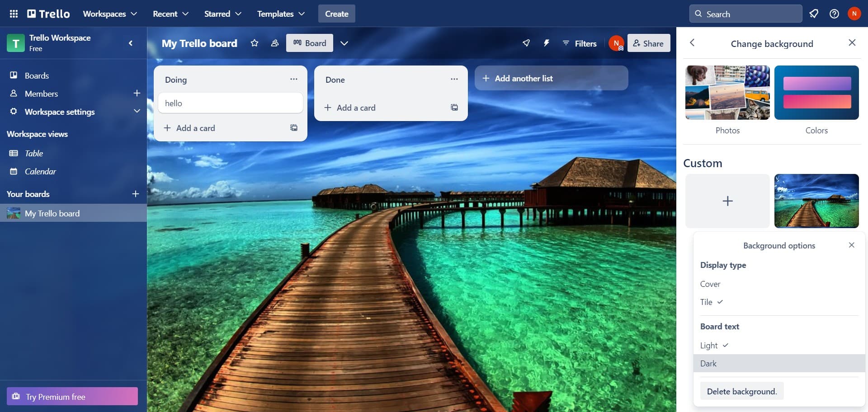The height and width of the screenshot is (412, 868).
Task: Open the Calendar workspace view
Action: (41, 171)
